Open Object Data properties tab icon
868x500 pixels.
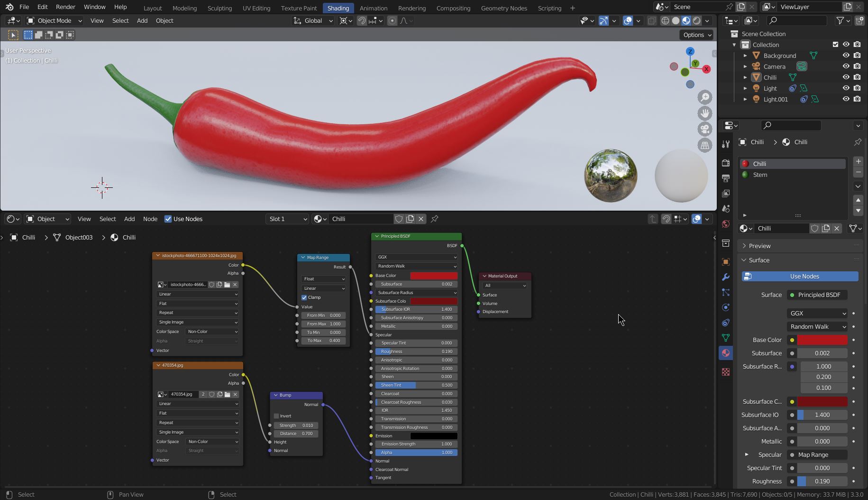(725, 338)
